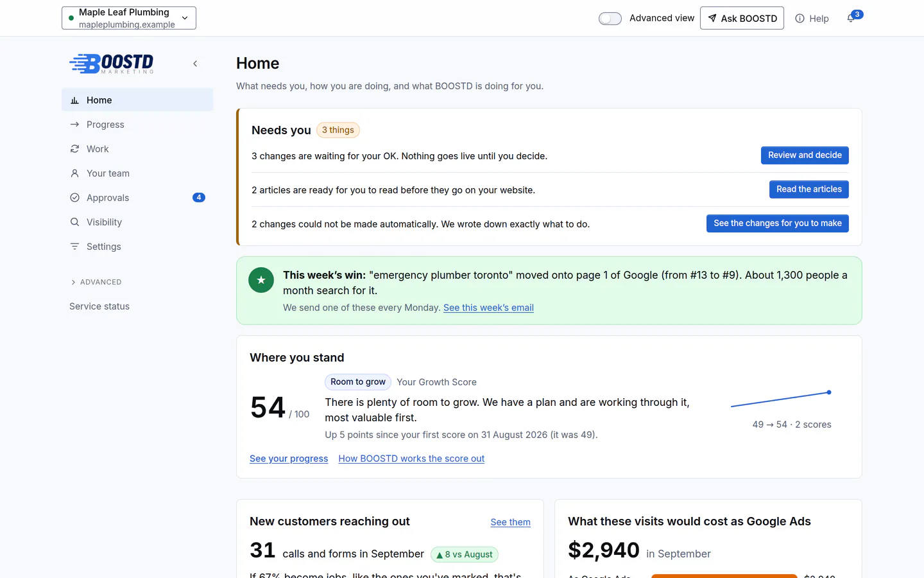Click the 3 things badge

pos(338,130)
